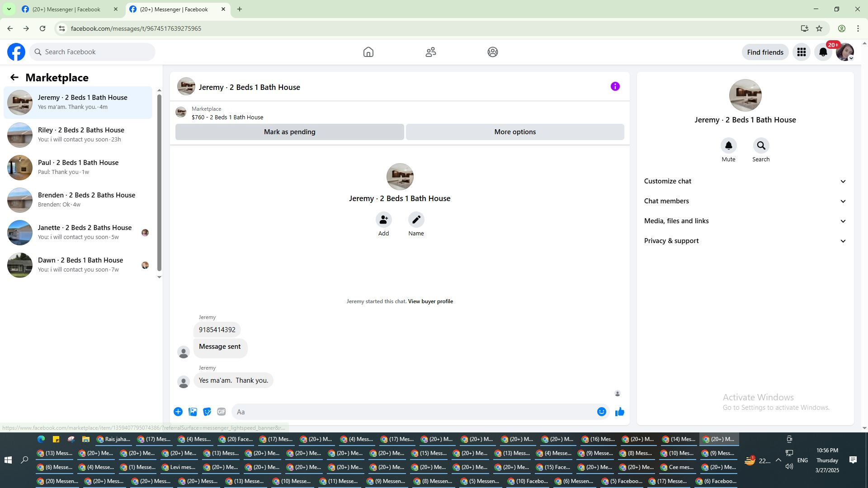Open Janette 2 Beds 2 Baths House chat
The width and height of the screenshot is (868, 488).
78,232
